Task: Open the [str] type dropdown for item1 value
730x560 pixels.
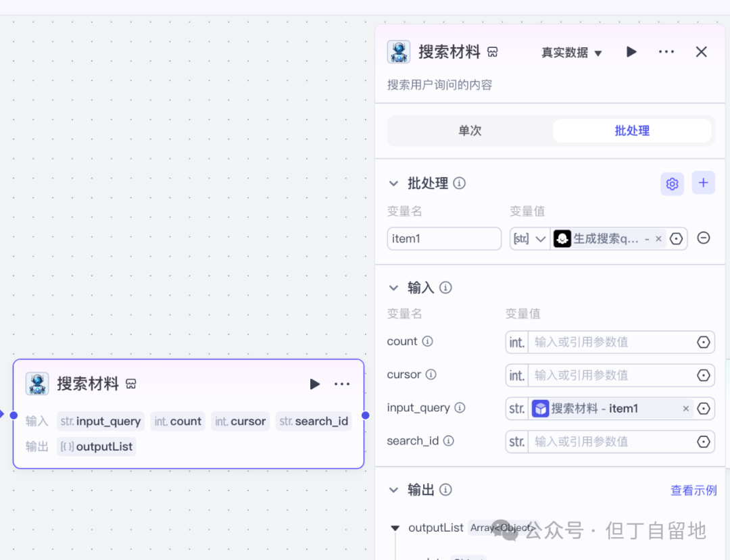Action: 530,238
